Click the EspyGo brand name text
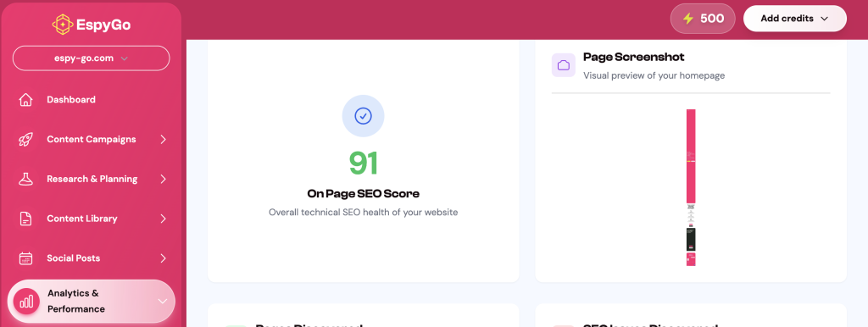The height and width of the screenshot is (327, 868). pyautogui.click(x=104, y=25)
